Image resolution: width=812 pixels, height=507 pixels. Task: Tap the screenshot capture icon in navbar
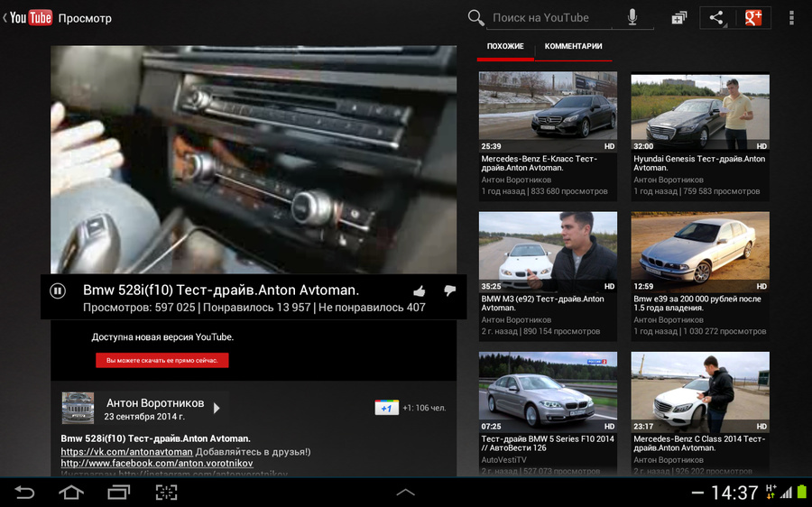click(x=166, y=493)
